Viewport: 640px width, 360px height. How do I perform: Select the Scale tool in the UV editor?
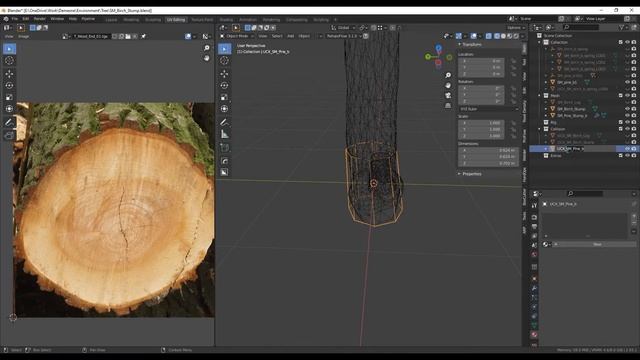[9, 97]
